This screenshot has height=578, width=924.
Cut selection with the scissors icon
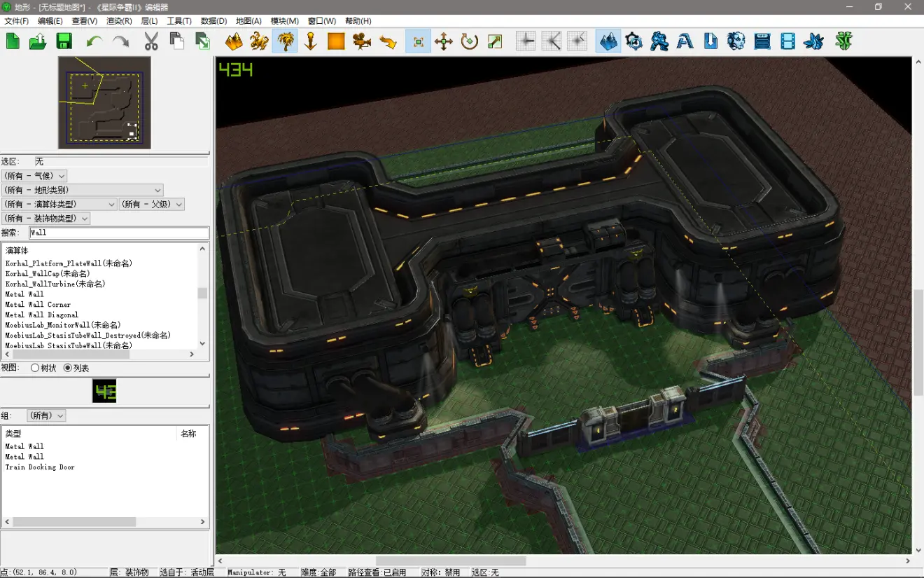pos(150,41)
